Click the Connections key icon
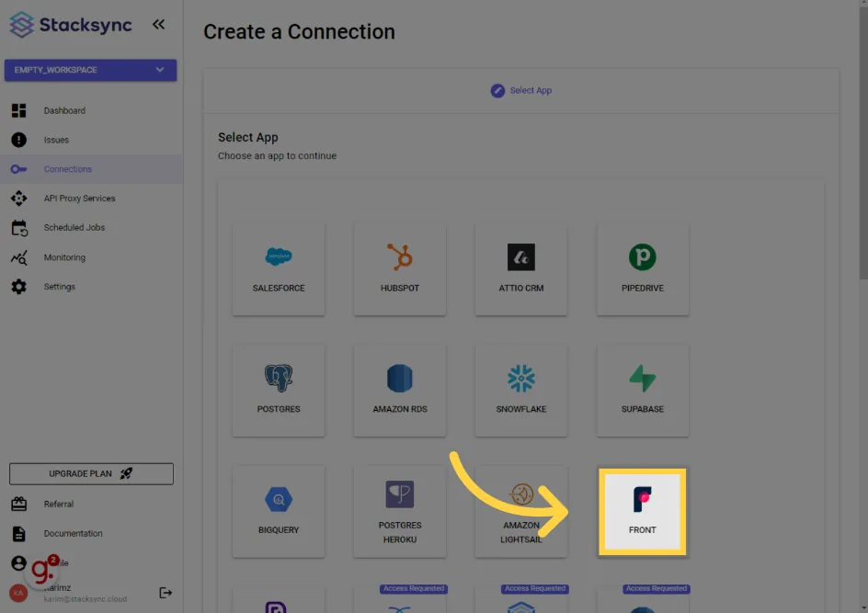Viewport: 868px width, 613px height. click(18, 169)
